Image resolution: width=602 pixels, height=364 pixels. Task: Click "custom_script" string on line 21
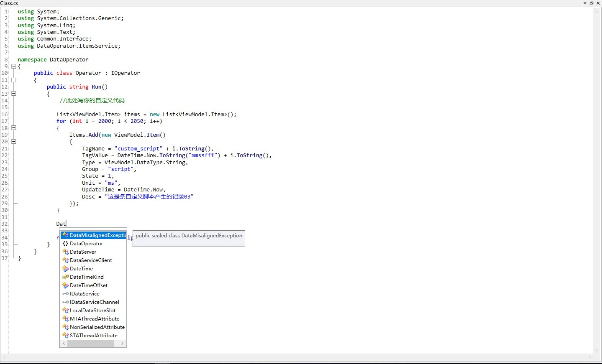(x=138, y=149)
